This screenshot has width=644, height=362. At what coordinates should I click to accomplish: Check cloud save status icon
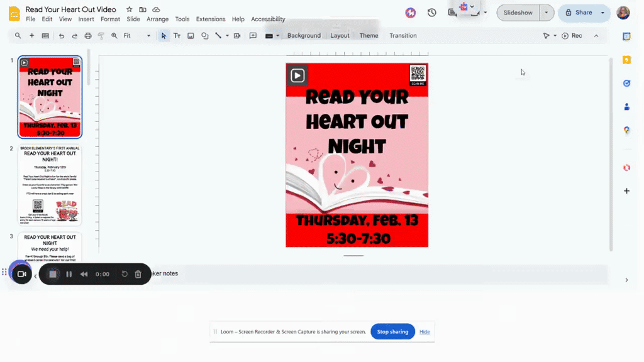click(156, 9)
